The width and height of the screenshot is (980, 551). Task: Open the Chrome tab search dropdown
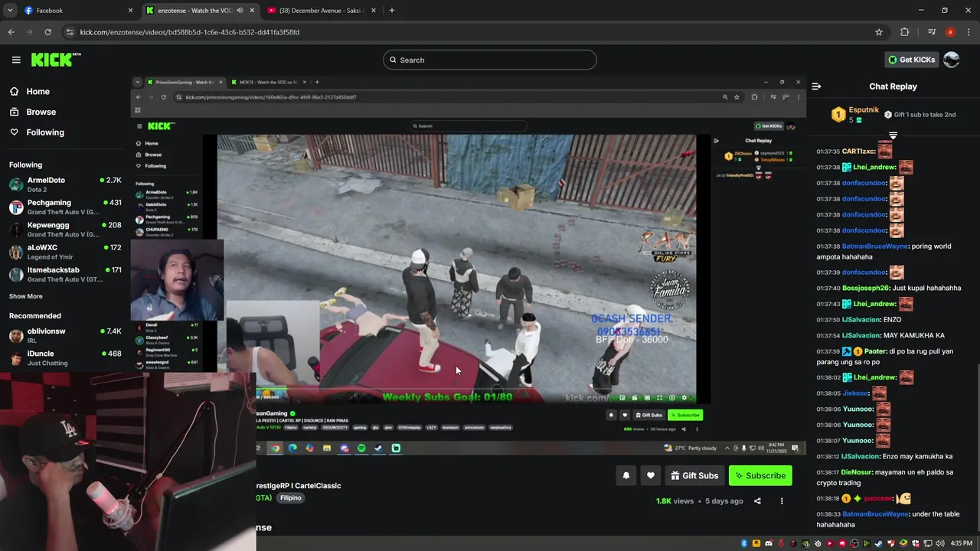click(10, 11)
